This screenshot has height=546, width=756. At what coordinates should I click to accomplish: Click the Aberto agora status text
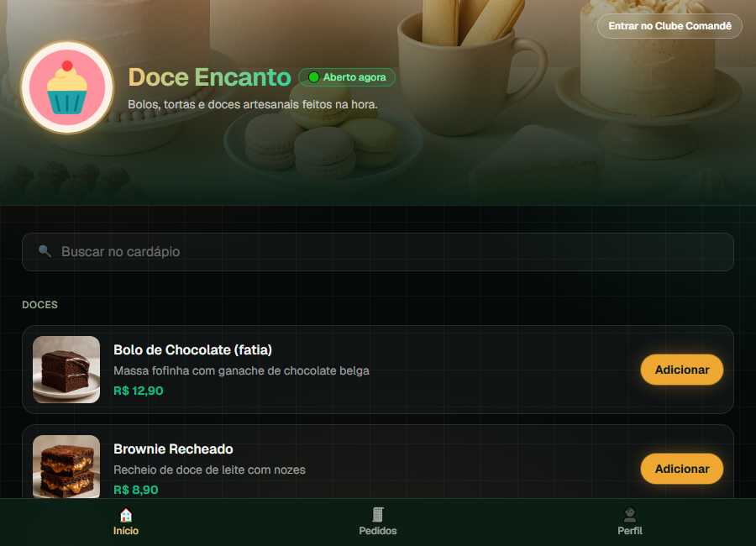354,77
